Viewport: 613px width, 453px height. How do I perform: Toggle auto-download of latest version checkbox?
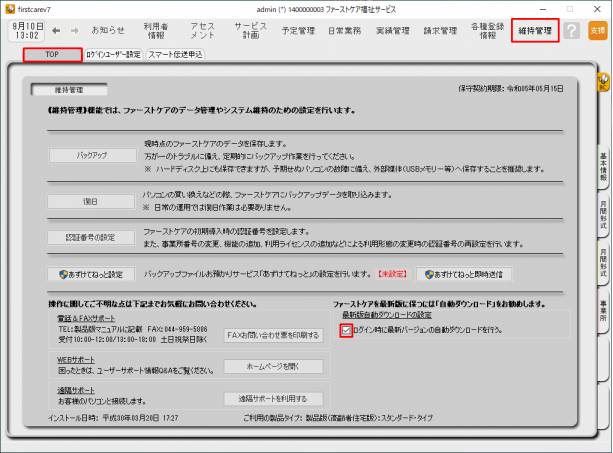pos(346,329)
